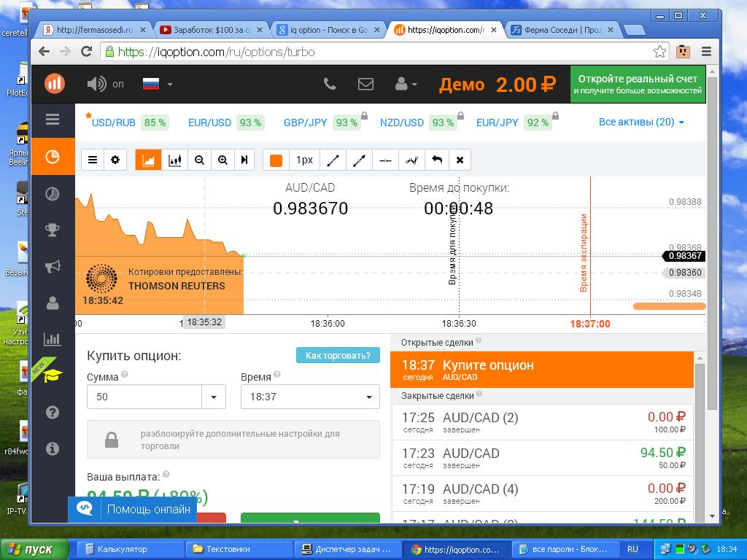Open the hamburger sidebar menu
Screen dimensions: 747x560
click(53, 119)
